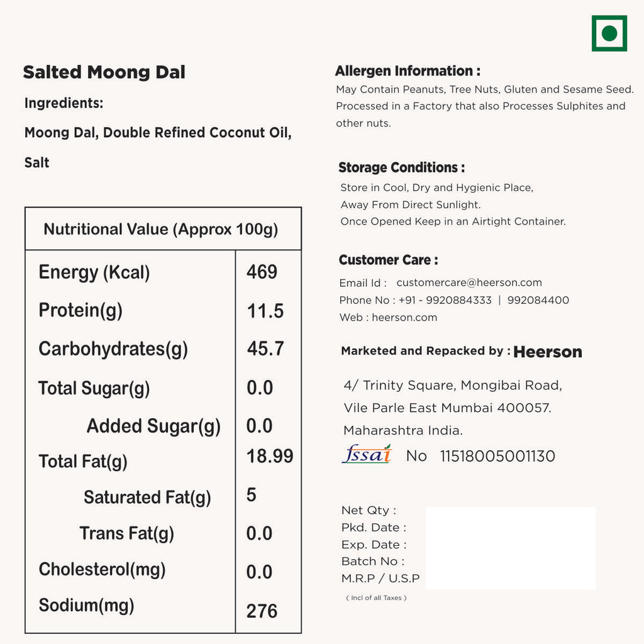Screen dimensions: 644x644
Task: Click the bold Heerson brand name
Action: click(x=548, y=352)
